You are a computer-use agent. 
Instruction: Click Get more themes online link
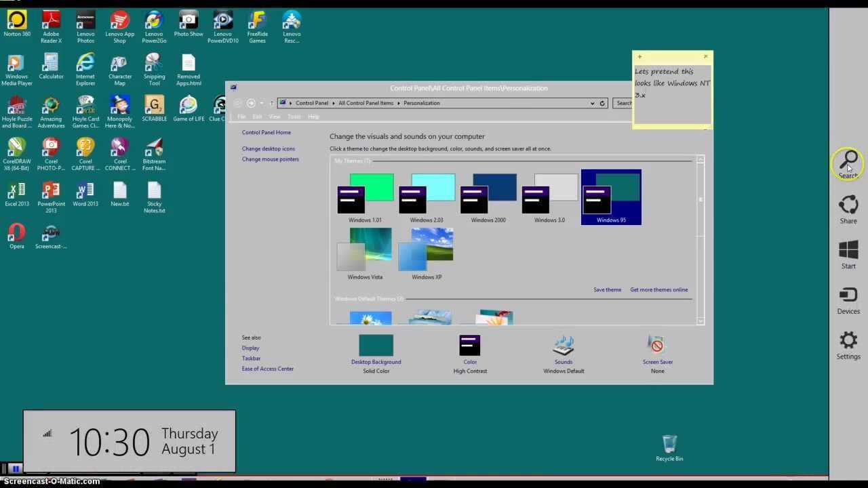point(658,289)
